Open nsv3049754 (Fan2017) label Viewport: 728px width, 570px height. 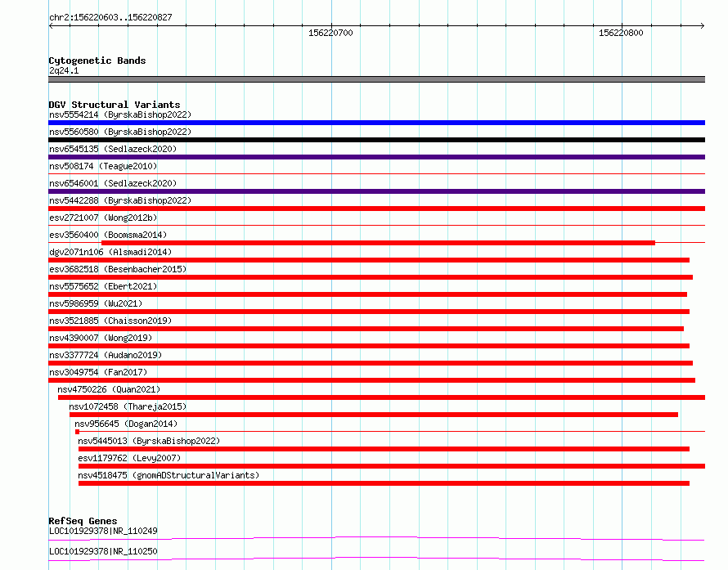(98, 372)
